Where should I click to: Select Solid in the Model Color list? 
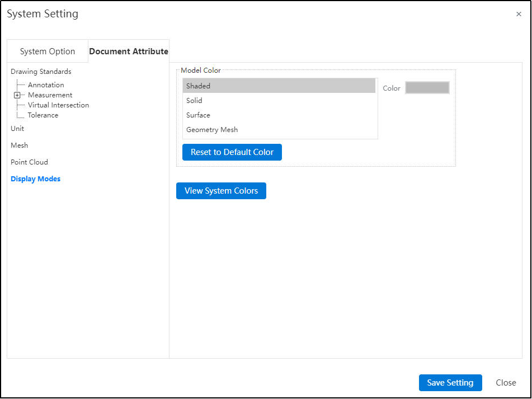279,100
